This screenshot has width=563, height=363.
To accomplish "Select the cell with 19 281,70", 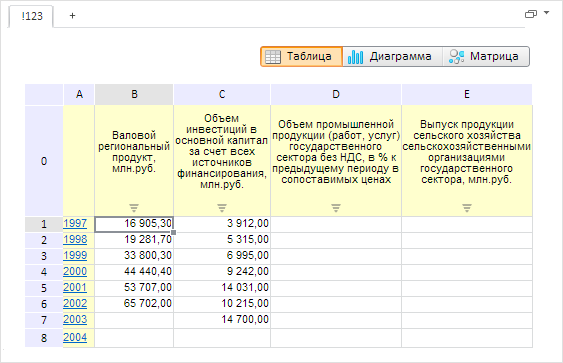I will 134,240.
